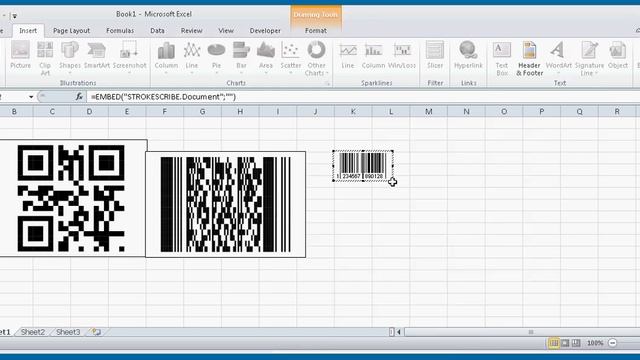Click the horizontal scrollbar thumb
This screenshot has width=640, height=360.
(x=531, y=332)
